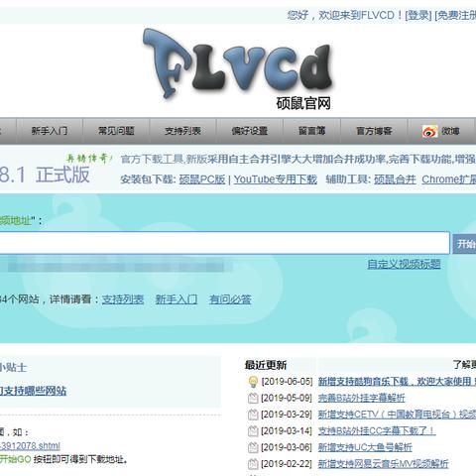Download 硕鼠PC版 installer link

(202, 179)
